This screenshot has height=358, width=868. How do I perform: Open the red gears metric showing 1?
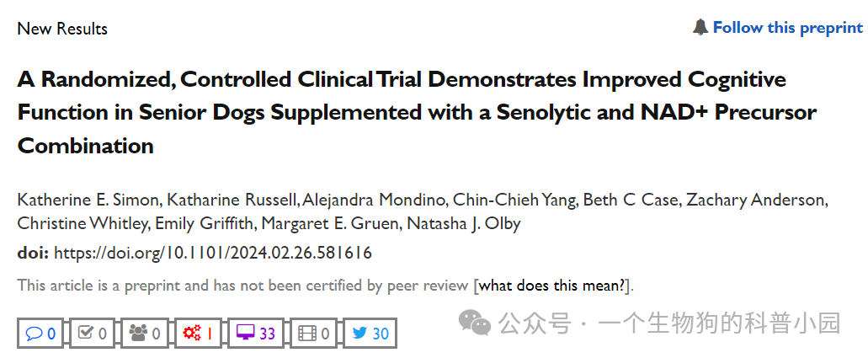point(198,333)
